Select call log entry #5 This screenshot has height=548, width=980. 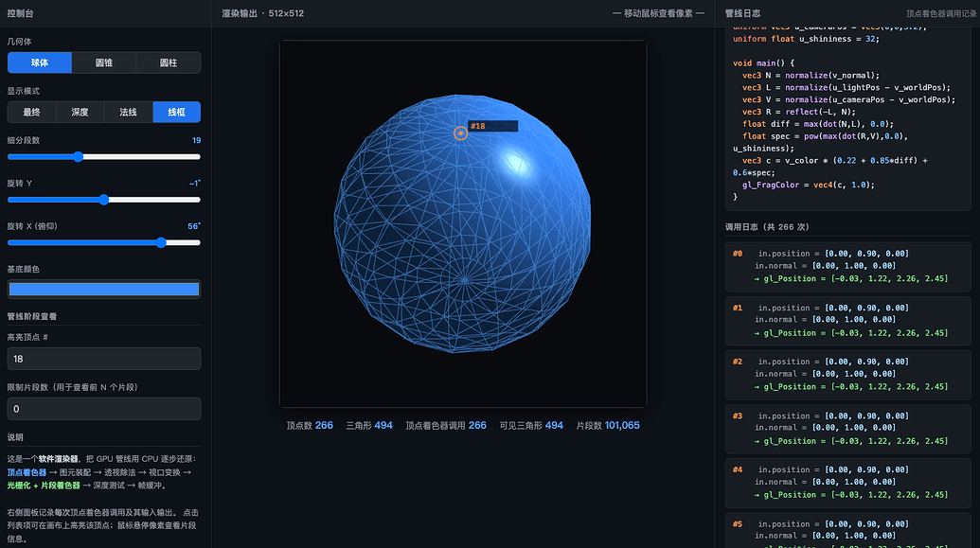pyautogui.click(x=848, y=531)
